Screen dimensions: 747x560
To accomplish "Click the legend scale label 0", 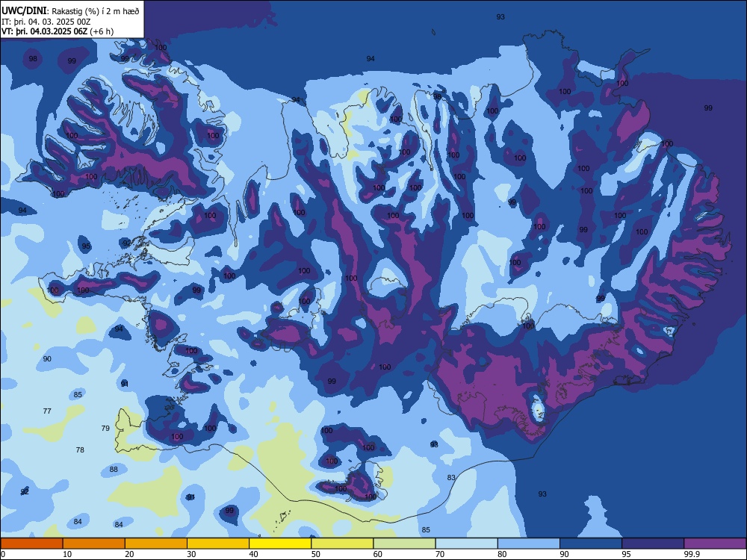I will tap(3, 554).
